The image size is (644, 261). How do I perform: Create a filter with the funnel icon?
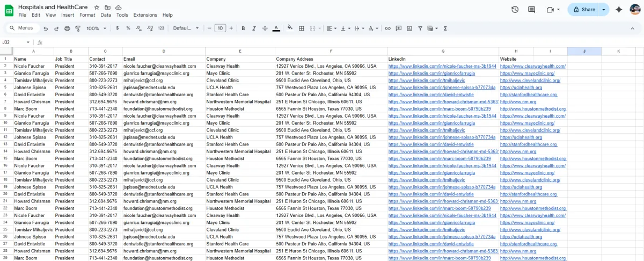pos(420,28)
